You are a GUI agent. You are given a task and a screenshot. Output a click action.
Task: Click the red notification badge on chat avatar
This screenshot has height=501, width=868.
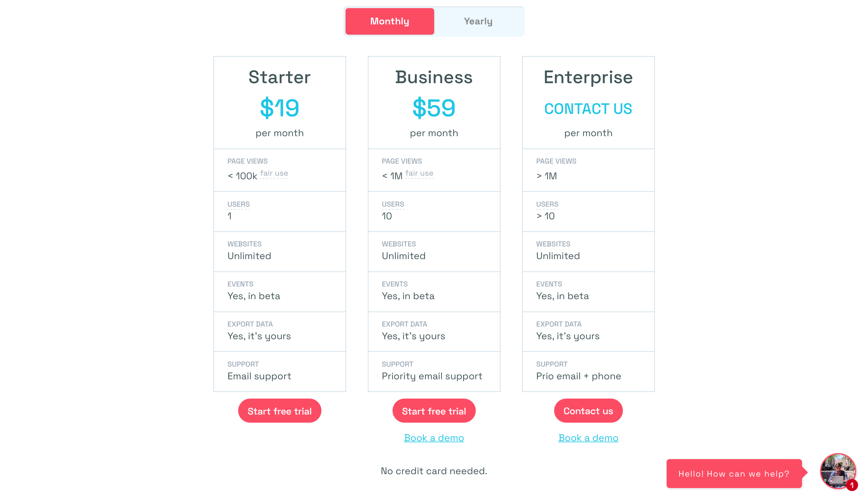pos(851,485)
